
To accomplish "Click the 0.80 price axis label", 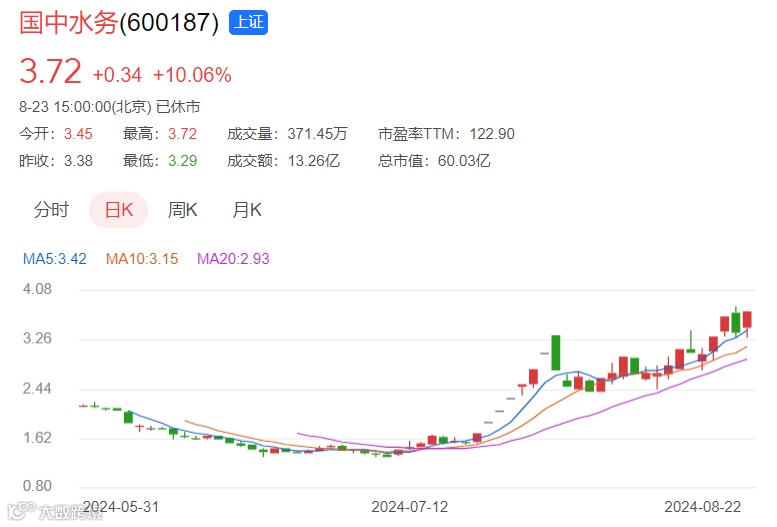I will (x=37, y=485).
